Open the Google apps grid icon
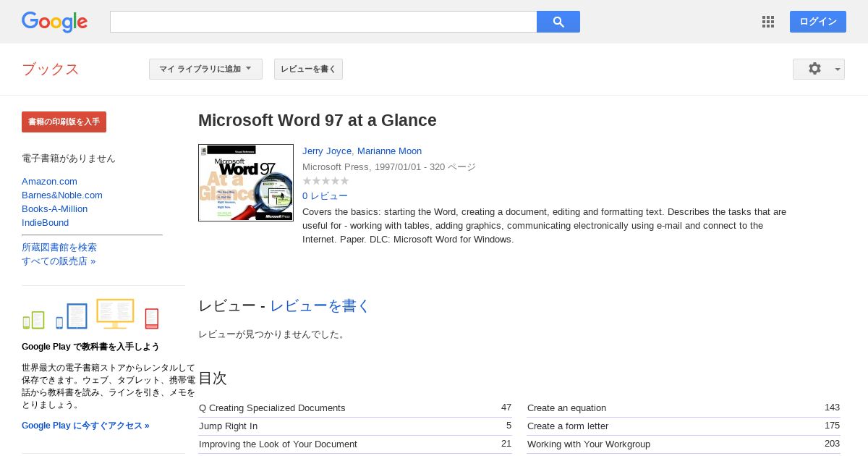 pos(768,22)
